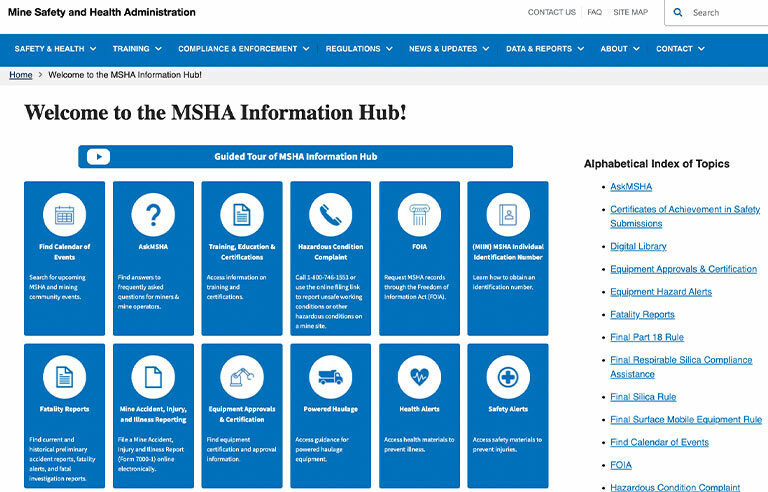The width and height of the screenshot is (768, 492).
Task: Click the Hazardous Condition Complaint phone icon
Action: coord(331,215)
